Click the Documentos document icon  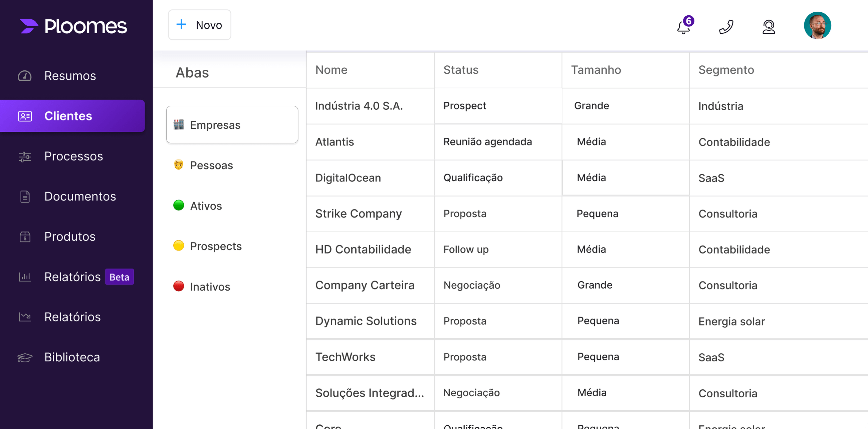(24, 196)
